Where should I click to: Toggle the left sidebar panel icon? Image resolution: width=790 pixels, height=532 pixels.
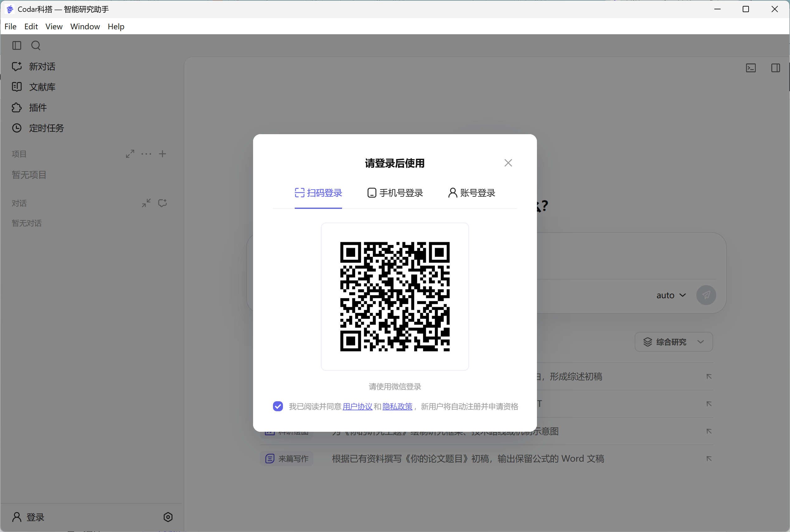pos(16,45)
